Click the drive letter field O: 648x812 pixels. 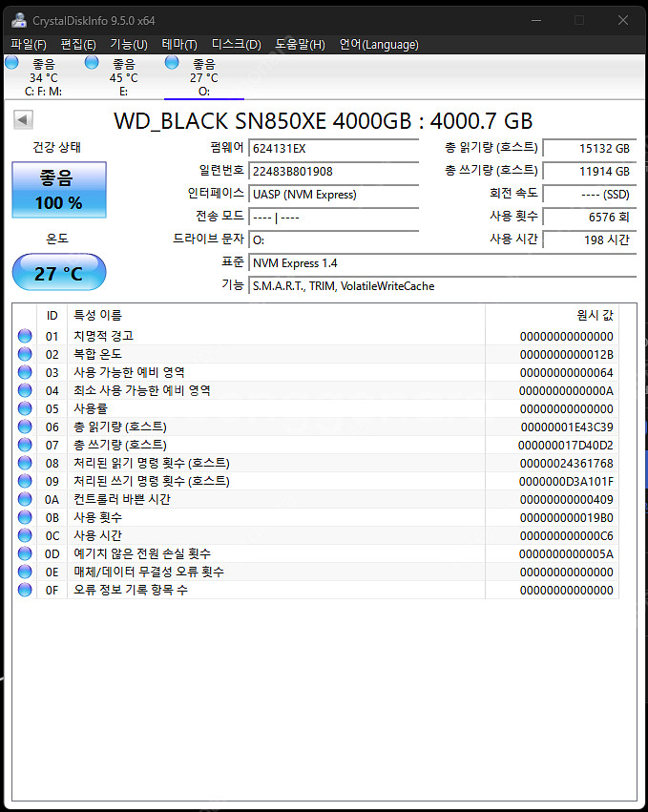[334, 239]
